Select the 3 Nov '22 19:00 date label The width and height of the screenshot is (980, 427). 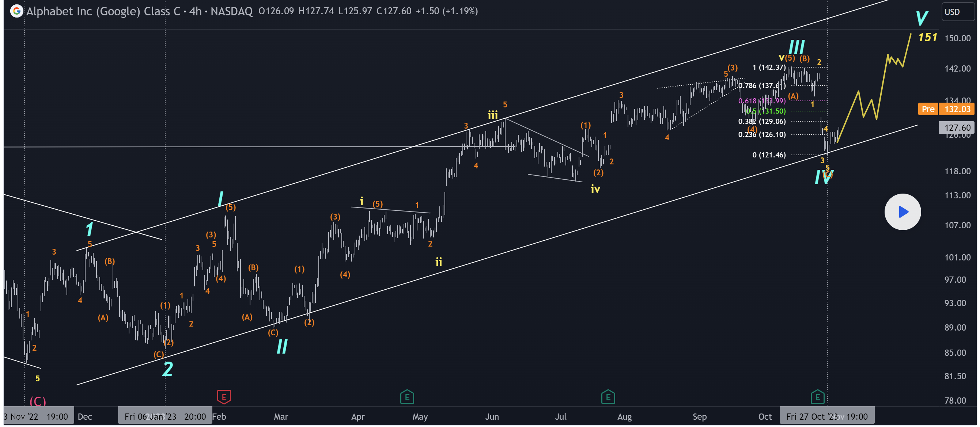35,416
